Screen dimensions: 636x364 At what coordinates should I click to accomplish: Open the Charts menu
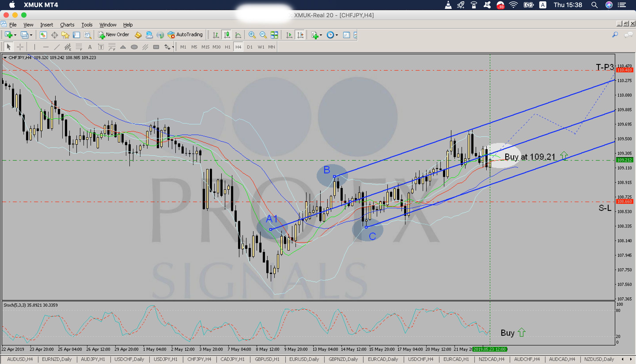[x=67, y=25]
